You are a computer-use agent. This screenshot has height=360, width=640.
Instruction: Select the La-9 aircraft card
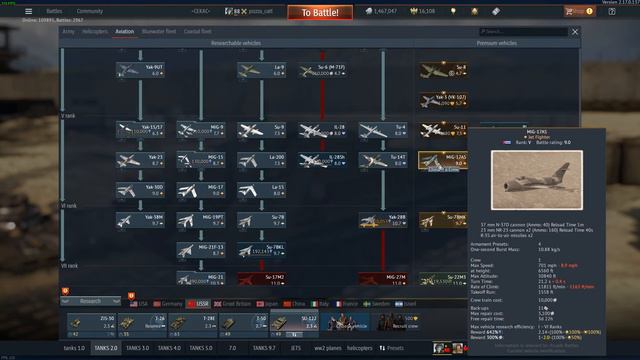click(262, 70)
